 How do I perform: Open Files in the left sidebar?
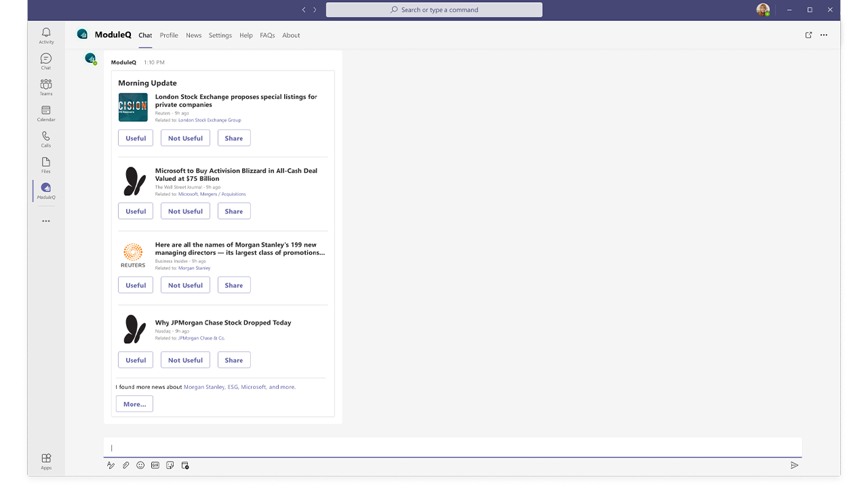46,165
